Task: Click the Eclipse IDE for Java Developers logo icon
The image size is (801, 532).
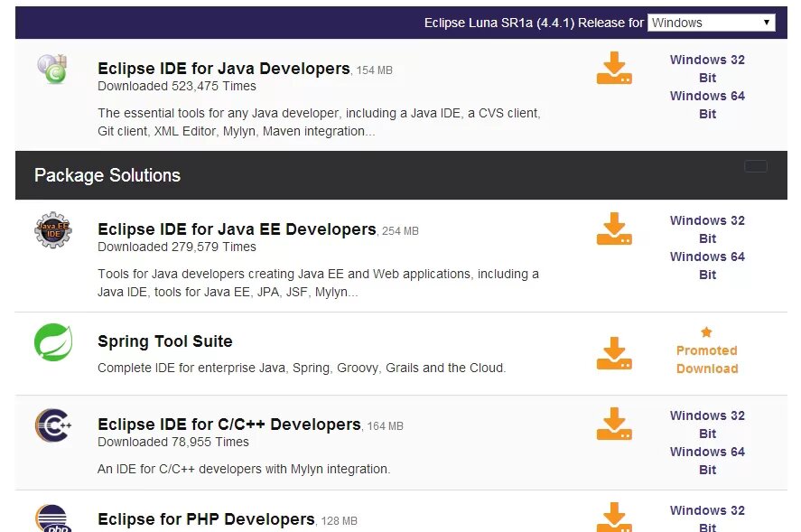Action: [52, 69]
